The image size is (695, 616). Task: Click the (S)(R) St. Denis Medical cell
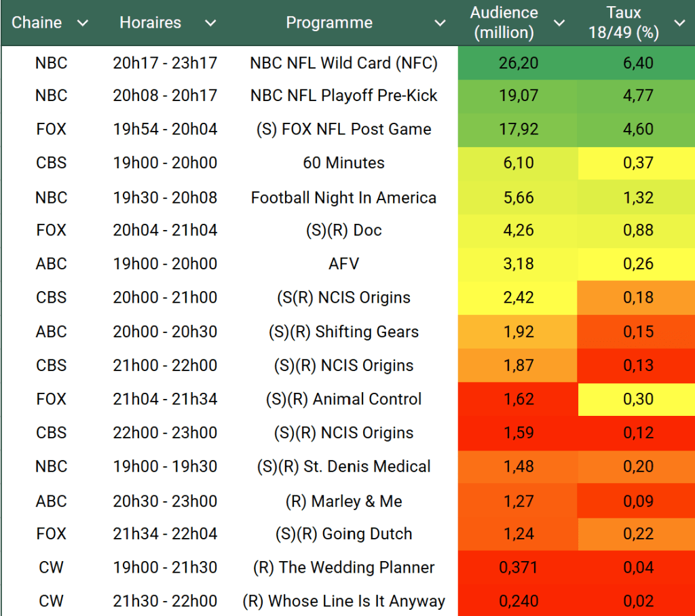click(343, 467)
